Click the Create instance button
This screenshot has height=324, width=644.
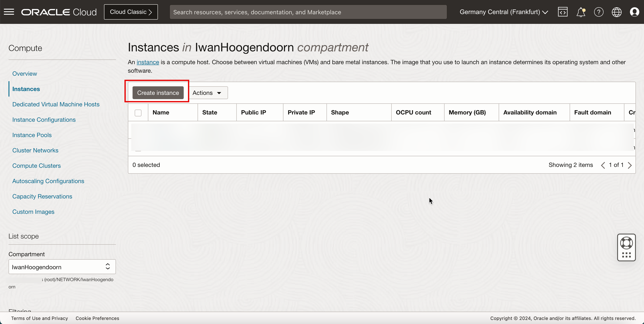[158, 93]
